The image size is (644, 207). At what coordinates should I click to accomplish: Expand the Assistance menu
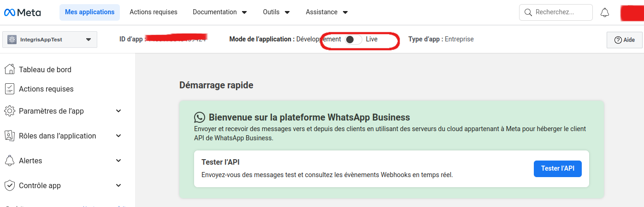point(327,12)
